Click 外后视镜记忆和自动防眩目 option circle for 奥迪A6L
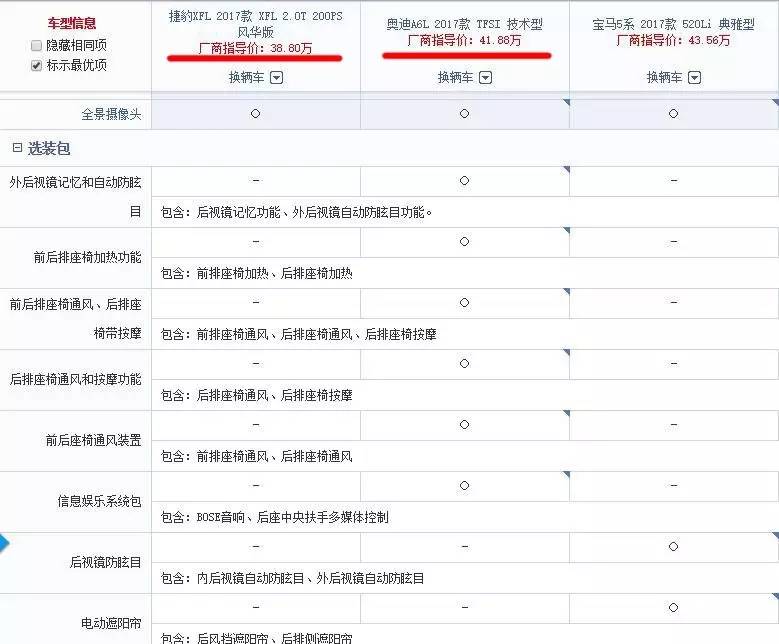 point(465,181)
